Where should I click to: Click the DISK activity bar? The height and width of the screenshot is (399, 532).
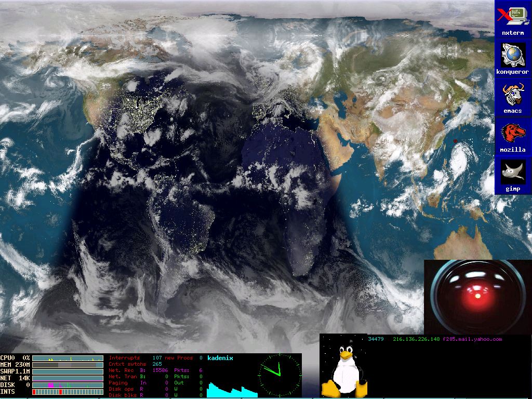[68, 385]
